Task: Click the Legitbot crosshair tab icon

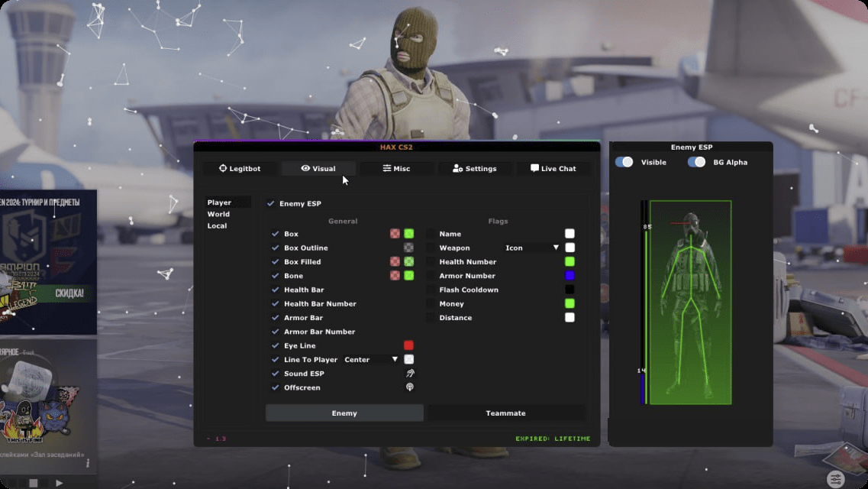Action: pos(223,168)
